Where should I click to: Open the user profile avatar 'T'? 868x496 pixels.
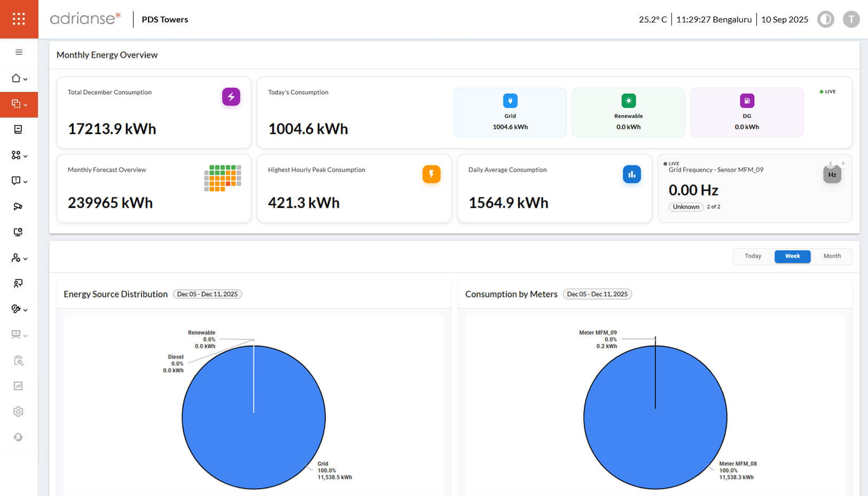851,20
